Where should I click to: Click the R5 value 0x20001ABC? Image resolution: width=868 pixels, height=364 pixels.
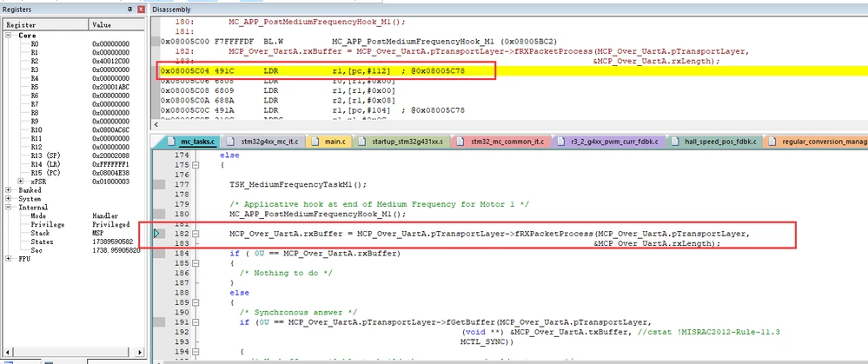[110, 87]
